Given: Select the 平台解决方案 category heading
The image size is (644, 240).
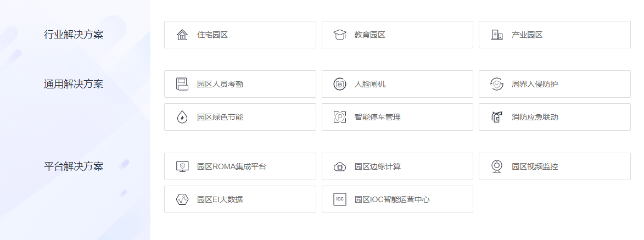Looking at the screenshot, I should tap(74, 166).
